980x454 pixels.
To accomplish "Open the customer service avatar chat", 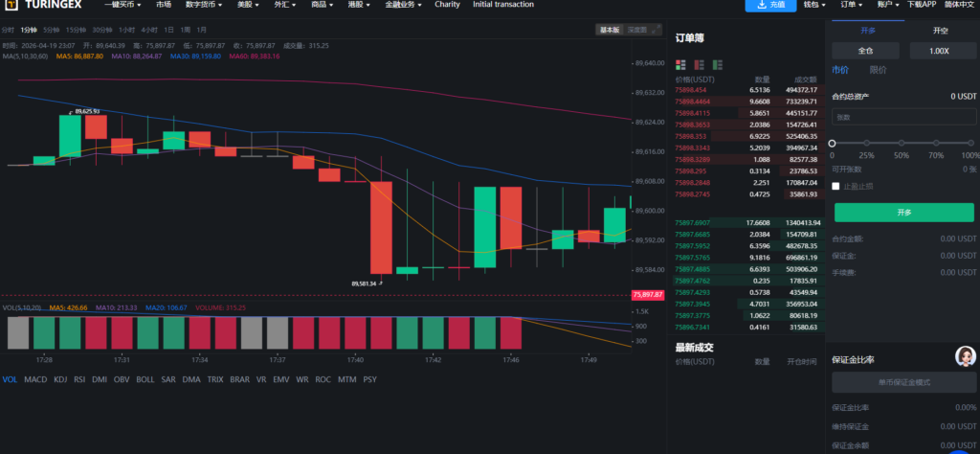I will click(x=966, y=356).
